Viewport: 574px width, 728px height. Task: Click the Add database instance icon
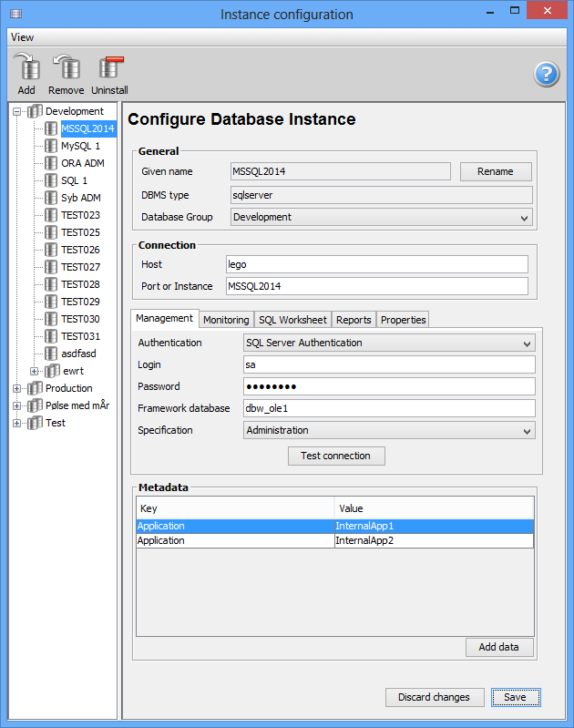click(x=26, y=68)
